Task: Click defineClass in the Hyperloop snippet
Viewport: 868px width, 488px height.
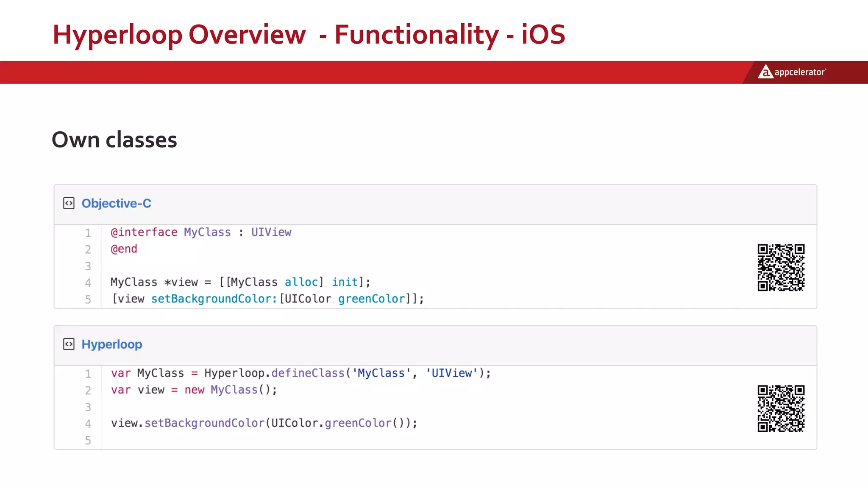Action: tap(308, 373)
